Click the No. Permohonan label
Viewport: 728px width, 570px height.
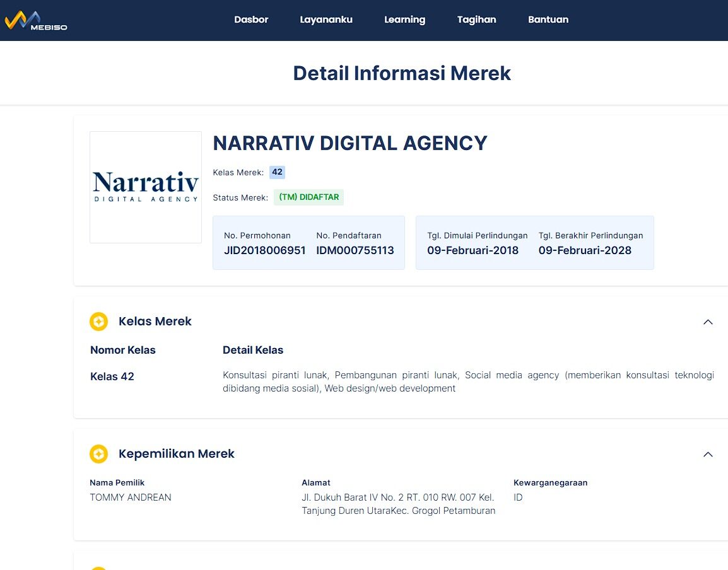[x=257, y=236]
